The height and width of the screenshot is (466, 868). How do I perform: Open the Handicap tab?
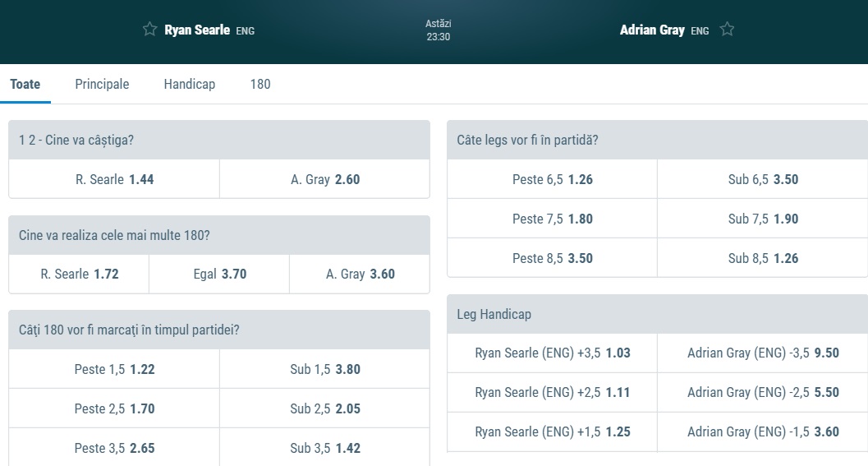pos(190,84)
